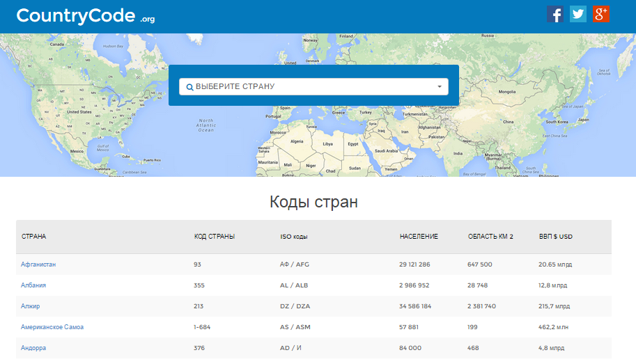This screenshot has height=364, width=636.
Task: Click the ISO коды column header
Action: pyautogui.click(x=294, y=237)
